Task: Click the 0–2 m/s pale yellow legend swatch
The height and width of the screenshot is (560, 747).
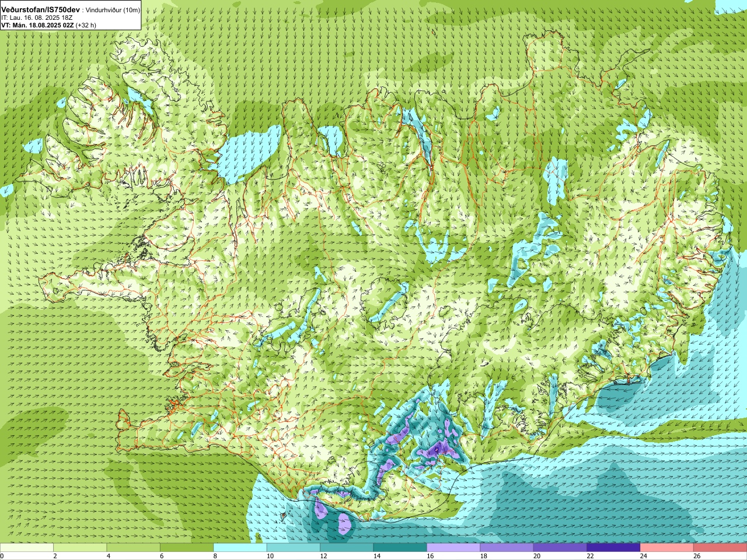Action: click(x=27, y=547)
